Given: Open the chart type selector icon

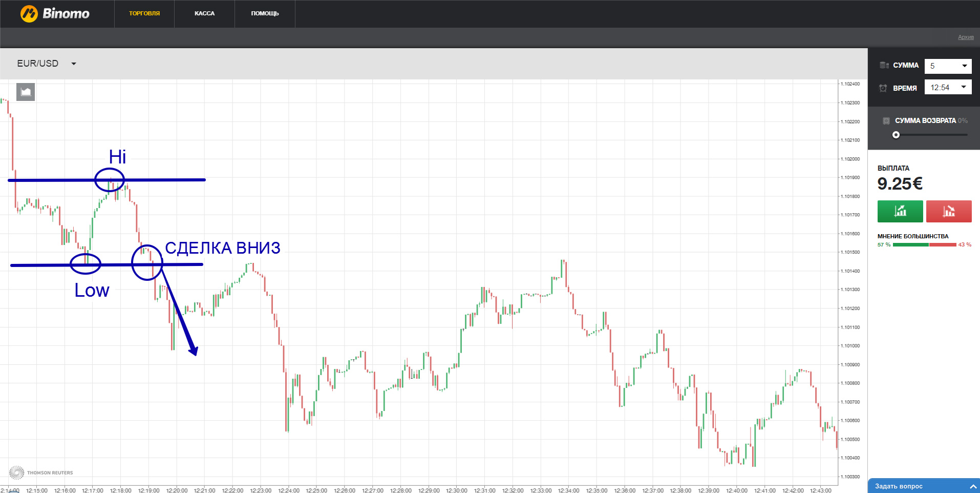Looking at the screenshot, I should pyautogui.click(x=26, y=92).
